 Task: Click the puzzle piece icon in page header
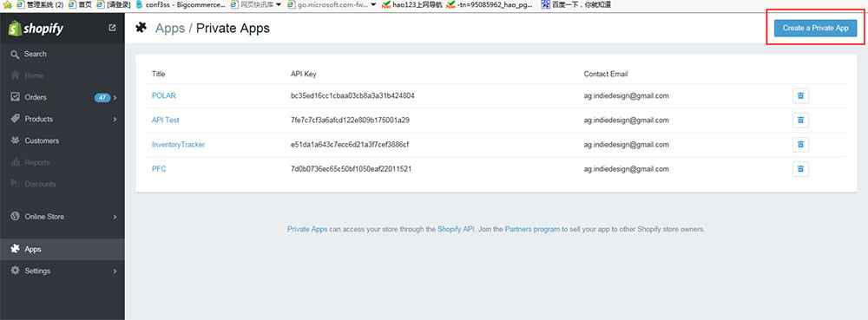coord(141,27)
